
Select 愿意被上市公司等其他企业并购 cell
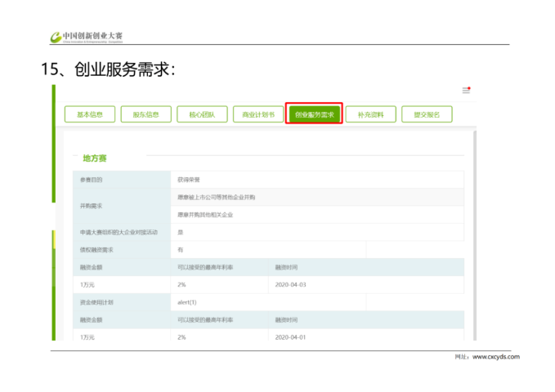tap(317, 197)
